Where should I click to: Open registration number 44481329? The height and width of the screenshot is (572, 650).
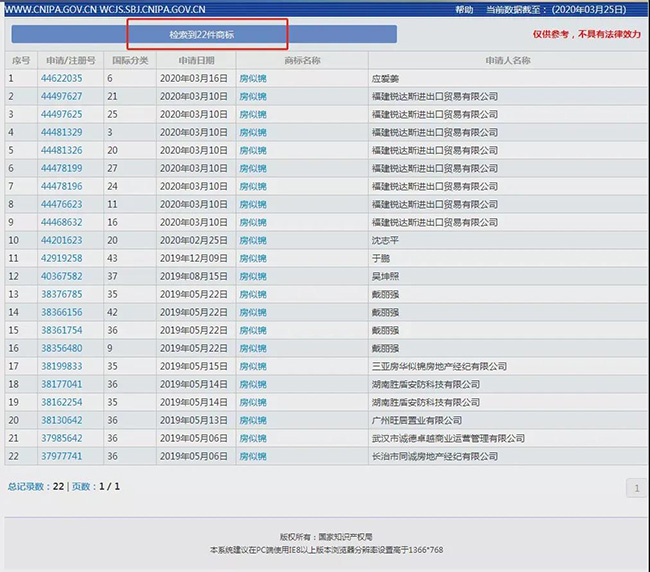coord(61,132)
